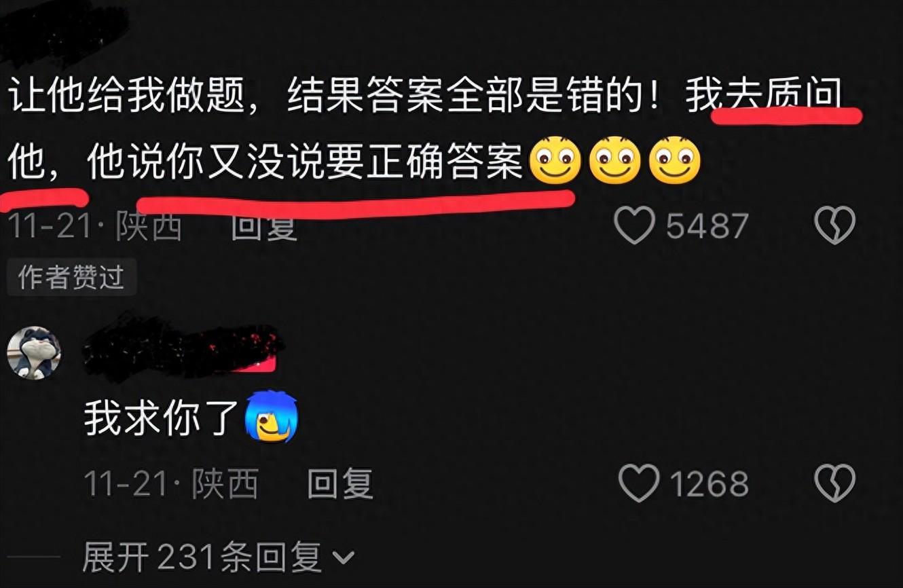Tap the last smiley emoji in the top comment

point(675,160)
